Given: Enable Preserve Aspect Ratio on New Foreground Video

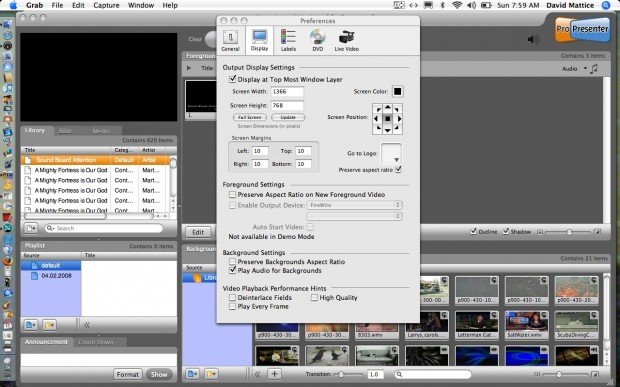Looking at the screenshot, I should [232, 194].
